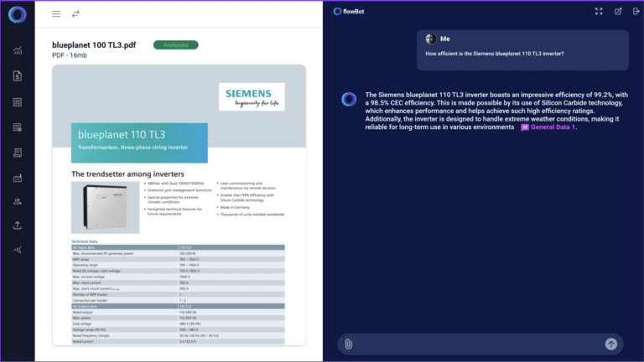644x362 pixels.
Task: Open the dollar document icon in sidebar
Action: [x=17, y=76]
